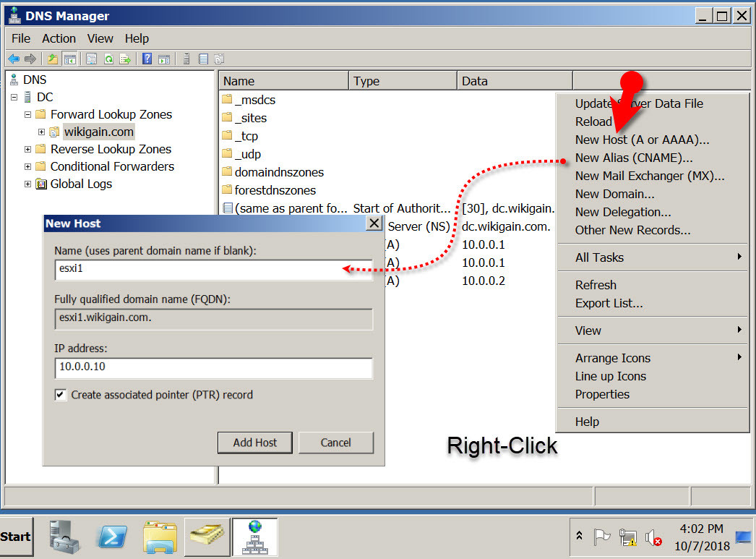Open the Action menu
Screen dimensions: 756x559
coord(59,38)
